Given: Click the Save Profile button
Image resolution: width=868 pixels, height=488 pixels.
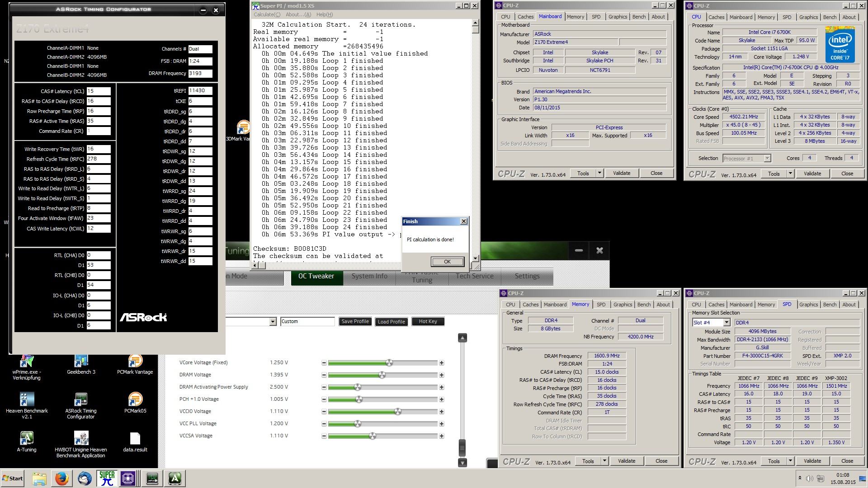Looking at the screenshot, I should click(x=355, y=322).
